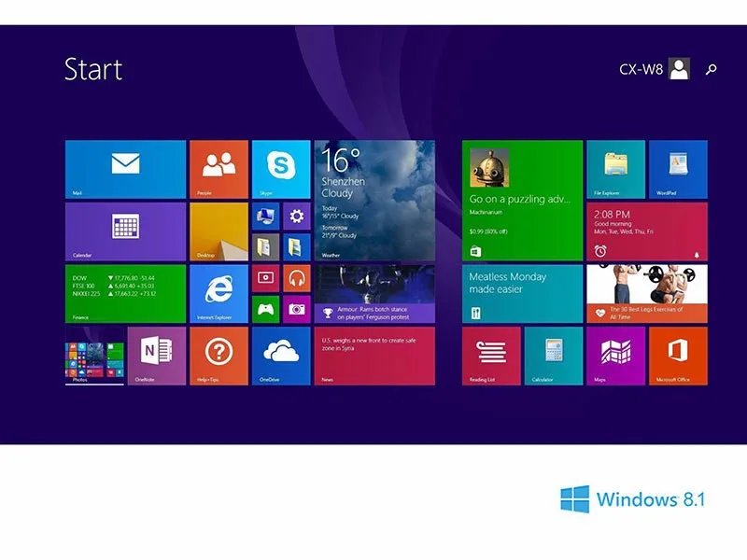Open Sports tile about Rams Ferguson protest
The image size is (747, 560).
coord(374,294)
